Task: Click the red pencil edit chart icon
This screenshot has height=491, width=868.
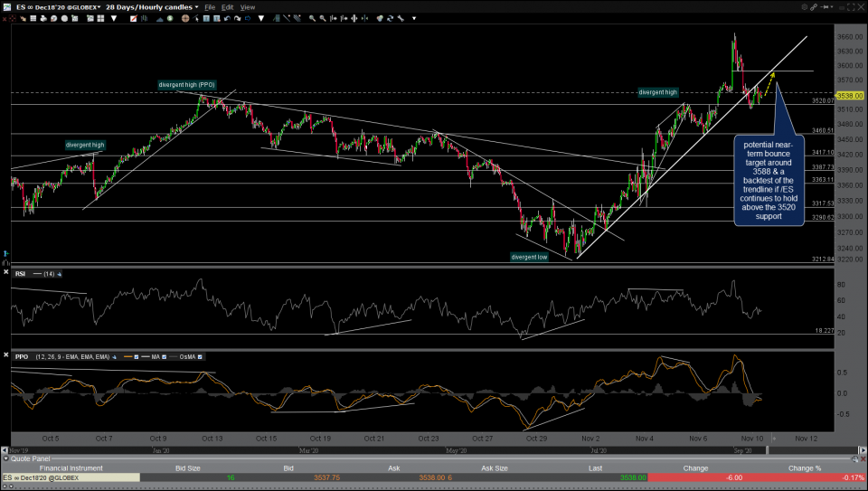Action: (134, 18)
